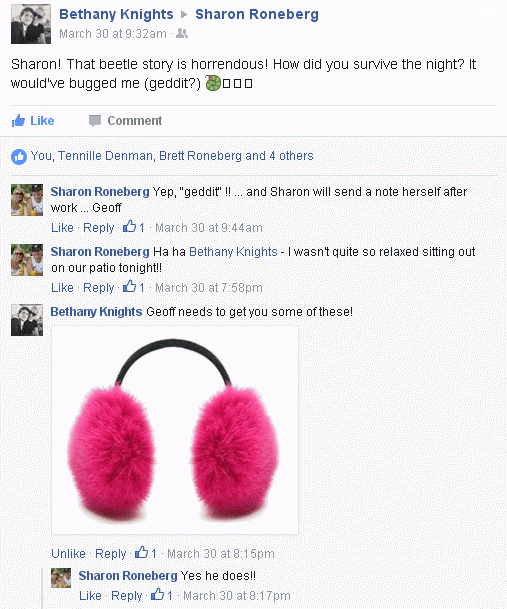Click the Comment speech bubble icon
This screenshot has width=507, height=609.
click(x=95, y=121)
